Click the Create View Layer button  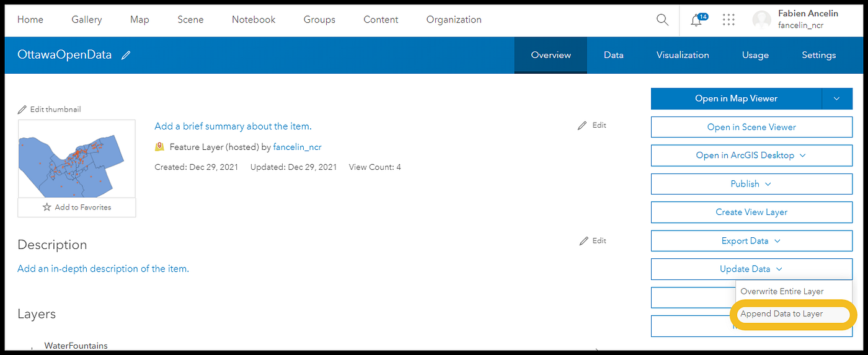point(751,212)
